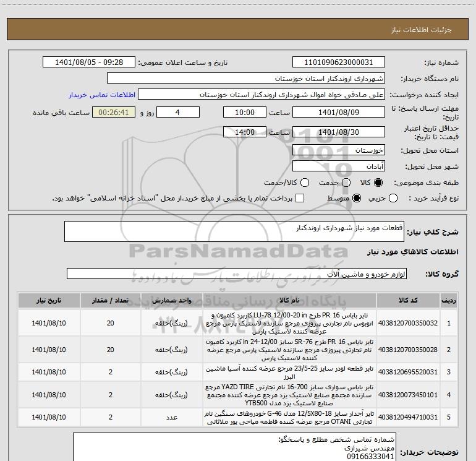Click unit عدد in row 5

[172, 418]
